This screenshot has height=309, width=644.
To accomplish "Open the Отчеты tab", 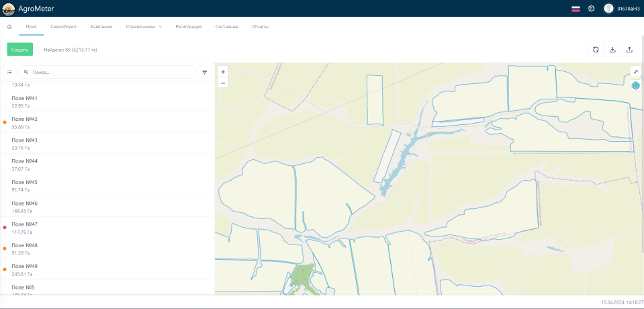I will click(x=261, y=26).
